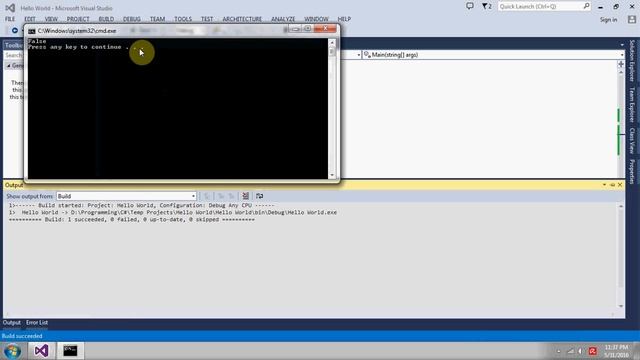The height and width of the screenshot is (360, 640).
Task: Open the Properties side tab
Action: pos(632,171)
